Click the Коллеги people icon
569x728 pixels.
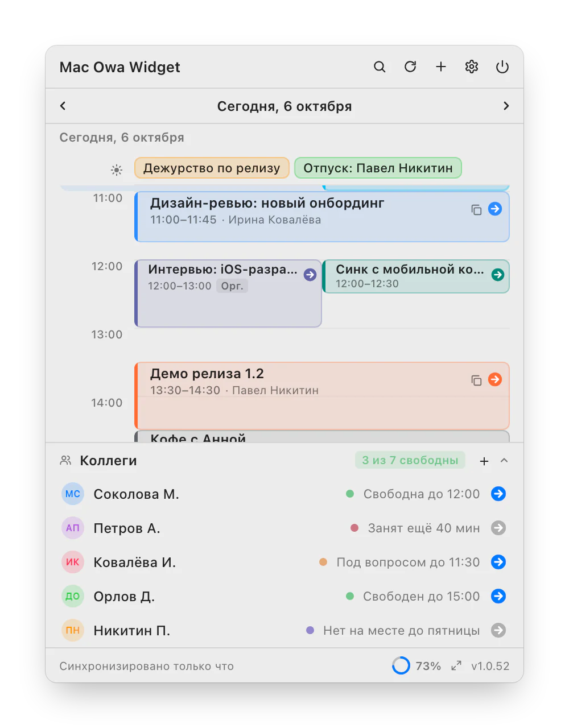(x=65, y=461)
